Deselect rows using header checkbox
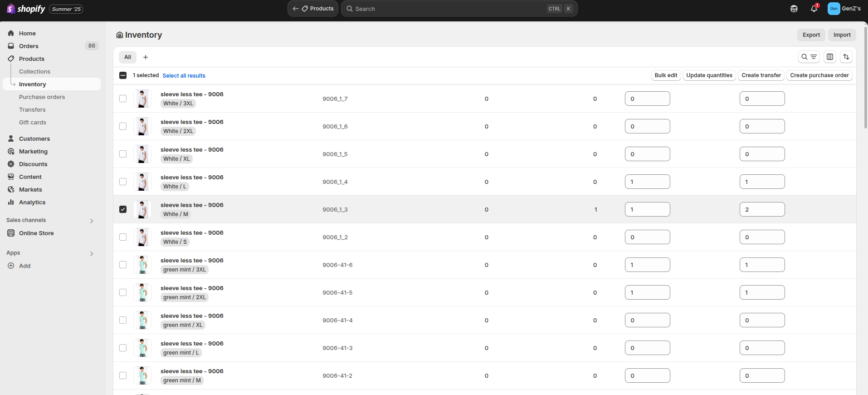Screen dimensions: 868x395 pos(123,75)
